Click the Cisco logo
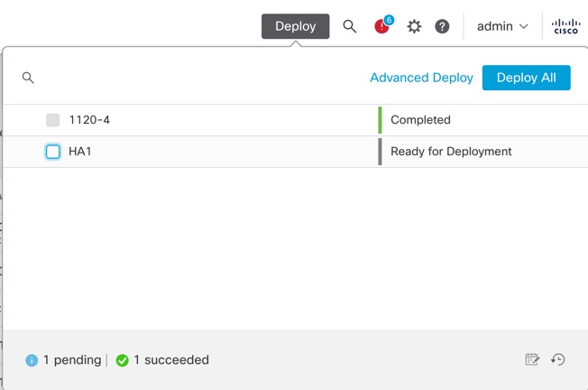This screenshot has height=390, width=588. click(566, 26)
